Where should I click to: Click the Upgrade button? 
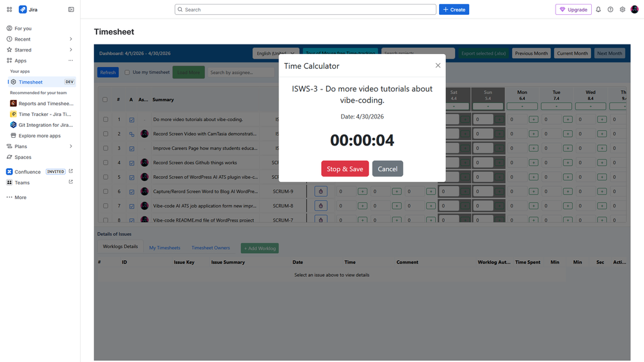pyautogui.click(x=573, y=10)
